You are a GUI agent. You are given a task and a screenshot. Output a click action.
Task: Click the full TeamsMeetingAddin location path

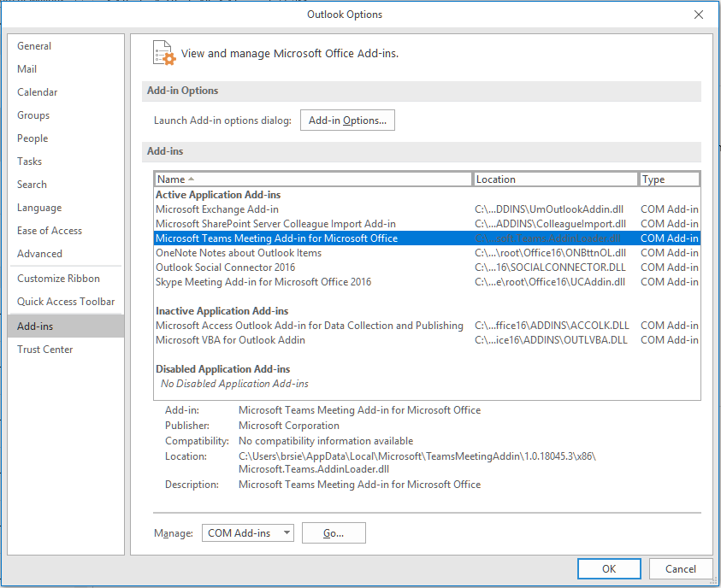pyautogui.click(x=417, y=462)
